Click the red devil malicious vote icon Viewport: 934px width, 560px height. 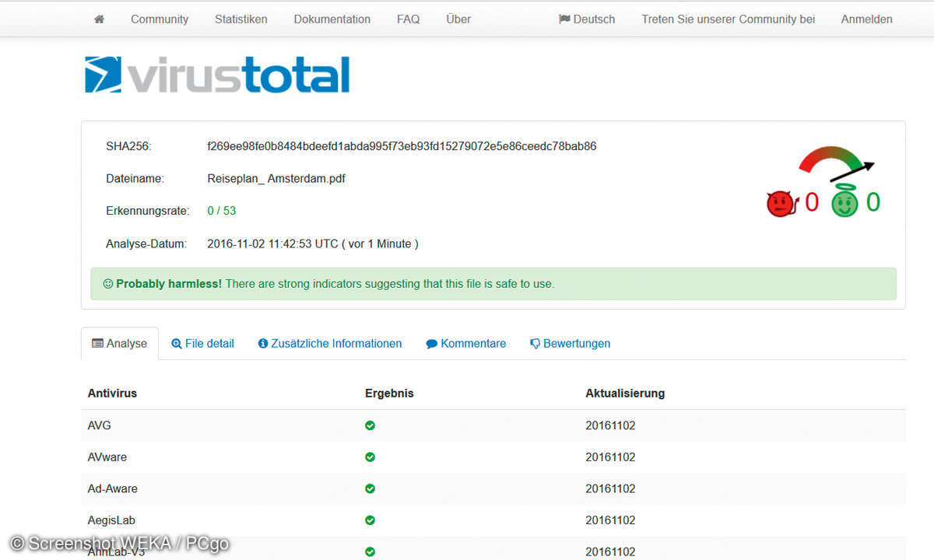point(782,204)
